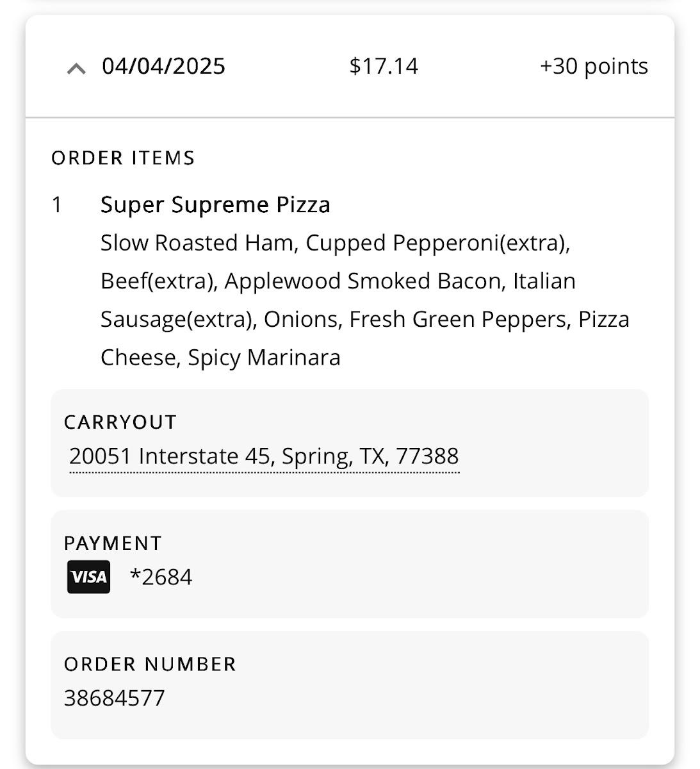Click the Beef(extra) topping text

(x=158, y=281)
